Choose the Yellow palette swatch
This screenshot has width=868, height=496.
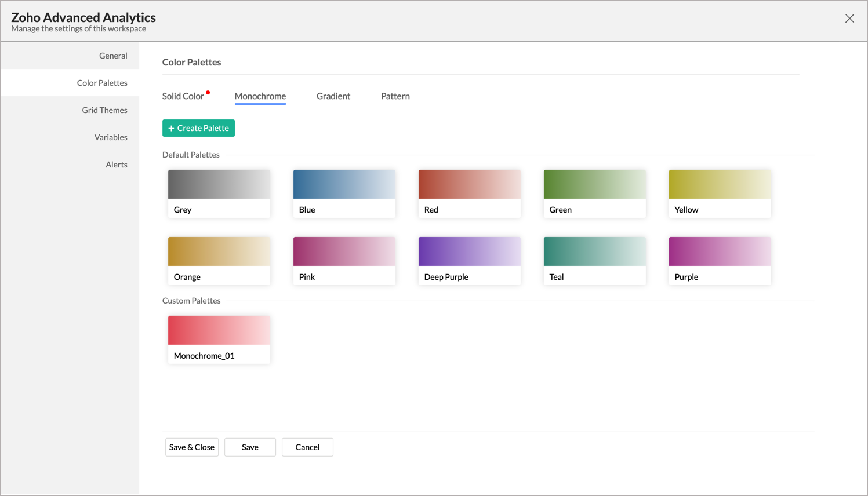(720, 194)
